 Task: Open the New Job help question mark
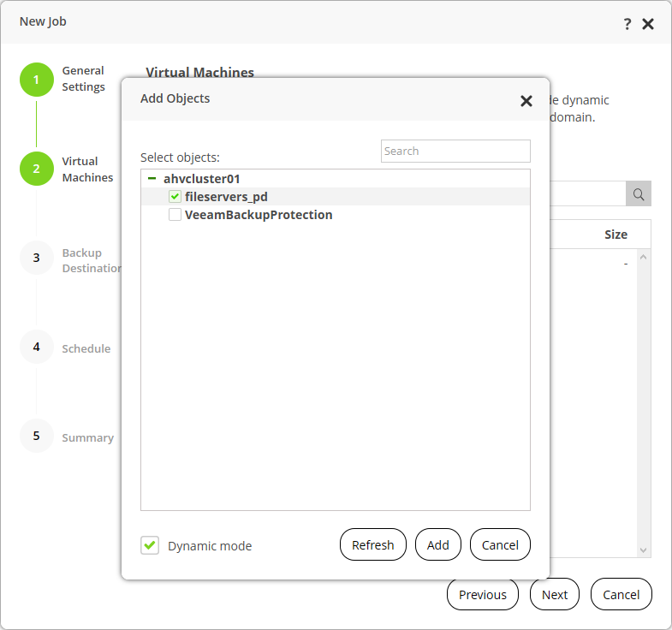tap(627, 24)
